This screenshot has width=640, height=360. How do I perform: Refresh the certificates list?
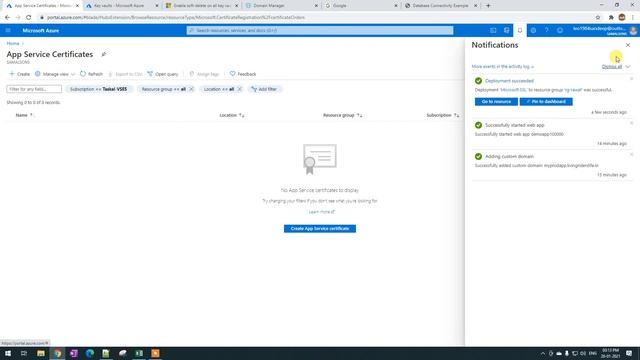click(x=91, y=74)
